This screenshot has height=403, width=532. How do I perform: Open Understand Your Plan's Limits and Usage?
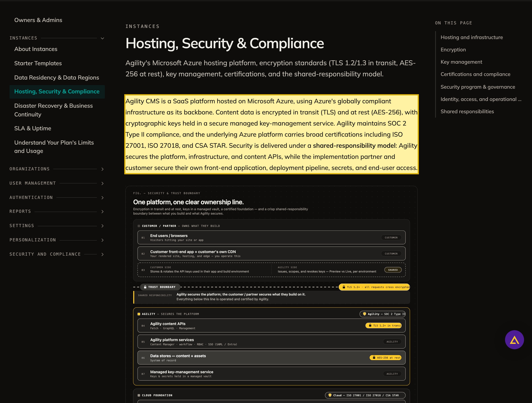[54, 147]
